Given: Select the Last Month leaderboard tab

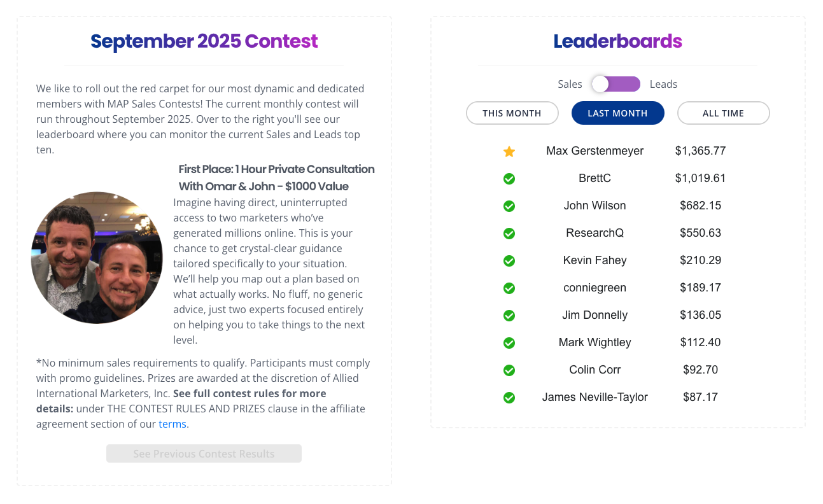Looking at the screenshot, I should (617, 113).
